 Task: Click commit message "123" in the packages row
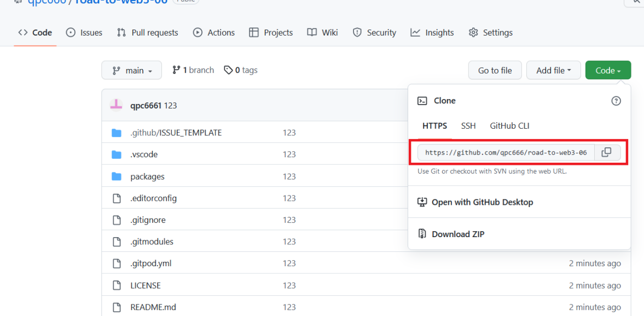pos(289,176)
